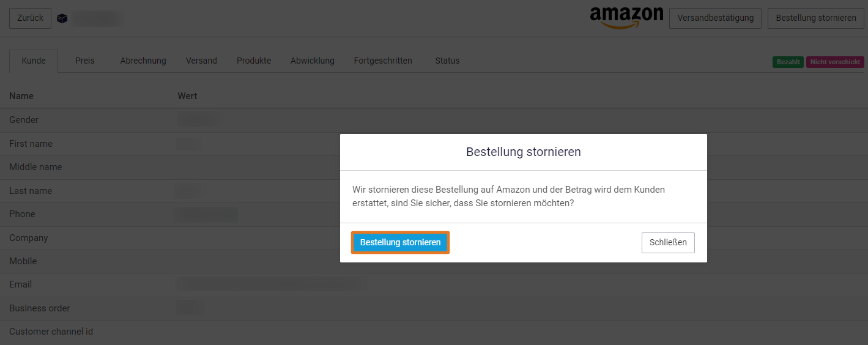Click the Amazon logo in header

pos(626,18)
